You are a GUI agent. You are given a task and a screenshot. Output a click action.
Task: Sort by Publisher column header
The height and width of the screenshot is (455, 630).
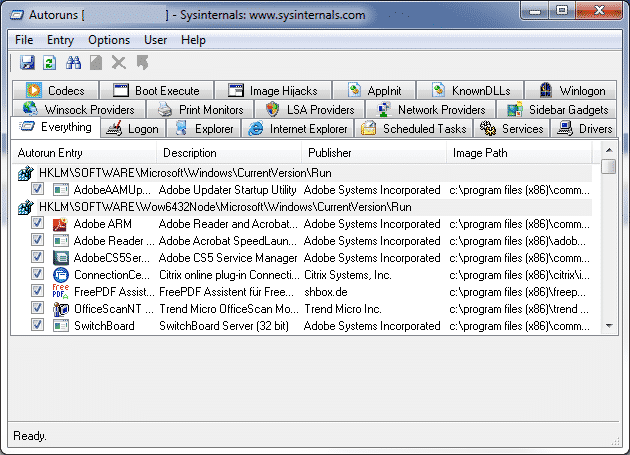pyautogui.click(x=374, y=153)
